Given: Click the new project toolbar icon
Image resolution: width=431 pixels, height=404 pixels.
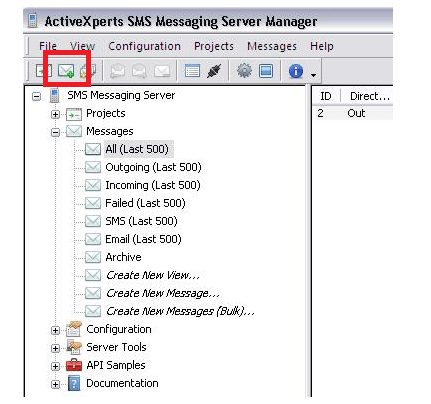Looking at the screenshot, I should click(x=44, y=71).
